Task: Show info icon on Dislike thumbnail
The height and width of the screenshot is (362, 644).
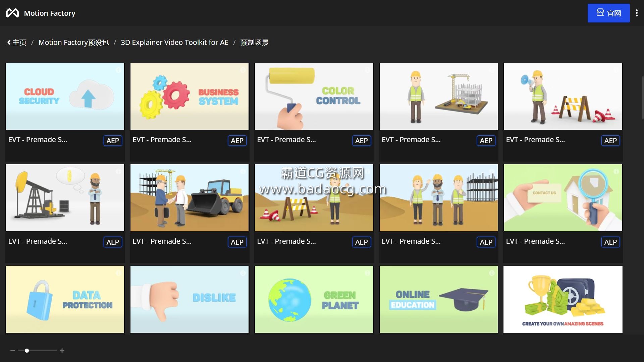Action: pos(243,273)
